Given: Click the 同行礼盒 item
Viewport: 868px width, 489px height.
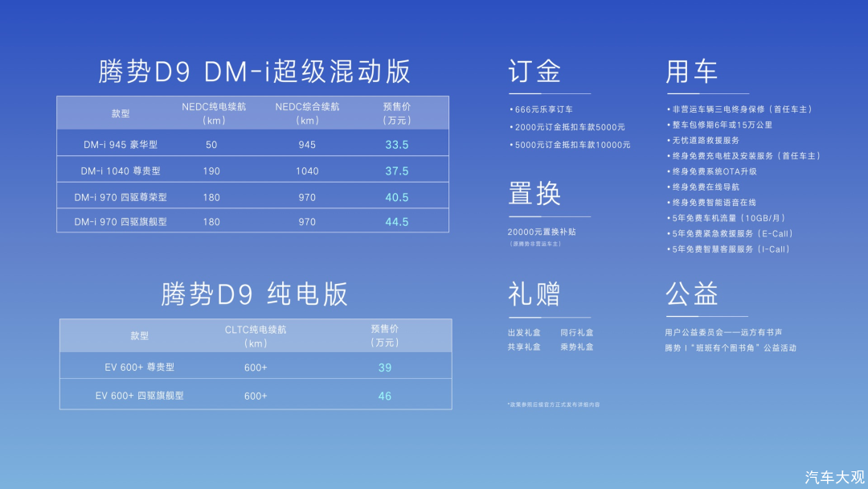Looking at the screenshot, I should (x=577, y=333).
